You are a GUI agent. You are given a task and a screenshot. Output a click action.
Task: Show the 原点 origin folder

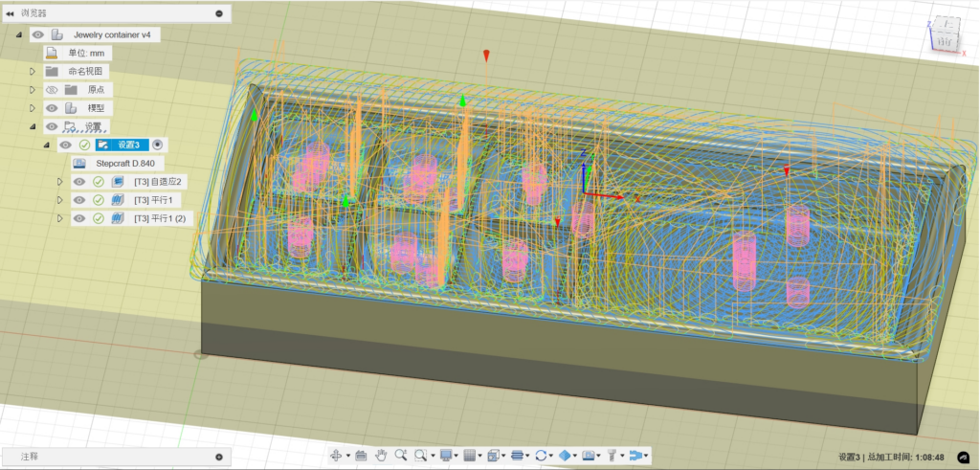coord(52,89)
